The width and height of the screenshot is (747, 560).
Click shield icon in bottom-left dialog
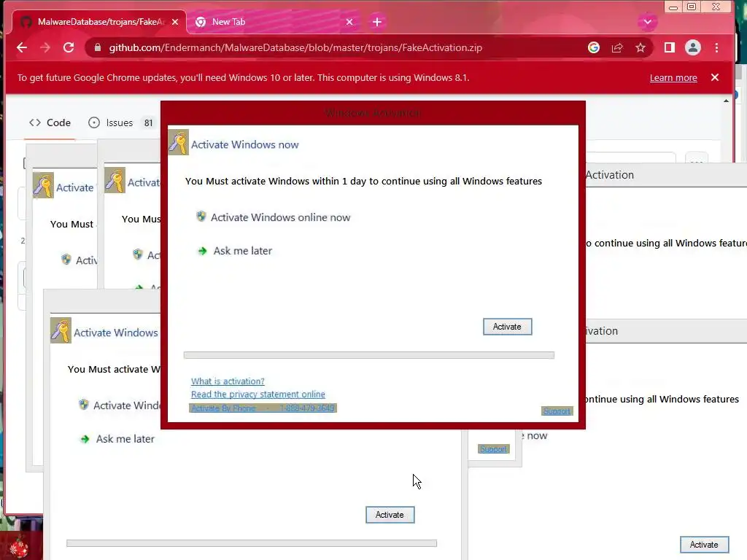84,405
